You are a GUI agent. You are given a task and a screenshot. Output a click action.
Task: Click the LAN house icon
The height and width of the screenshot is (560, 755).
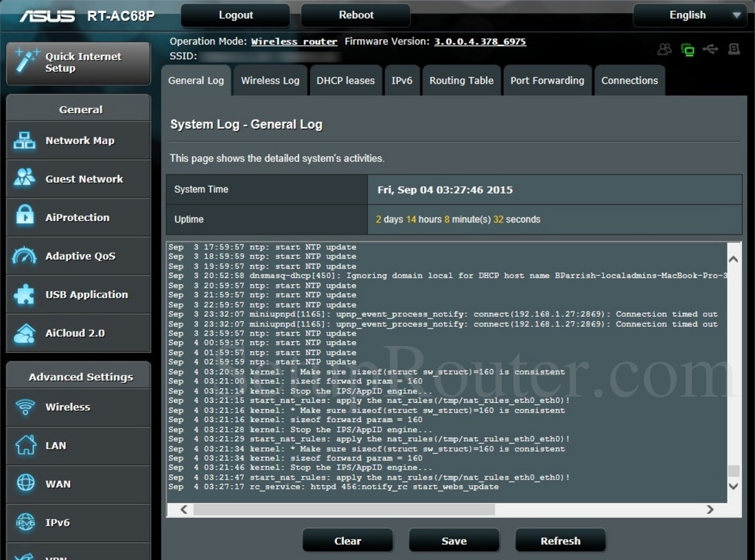tap(25, 445)
